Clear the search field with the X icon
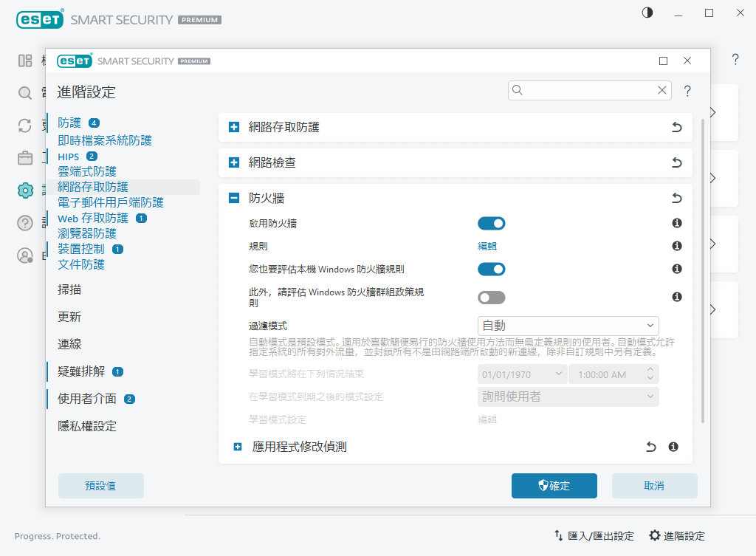Image resolution: width=756 pixels, height=556 pixels. click(x=662, y=90)
